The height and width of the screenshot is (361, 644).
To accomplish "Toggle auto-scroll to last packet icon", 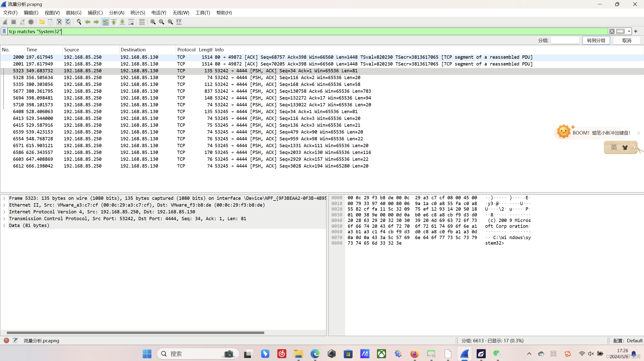I will (x=131, y=22).
